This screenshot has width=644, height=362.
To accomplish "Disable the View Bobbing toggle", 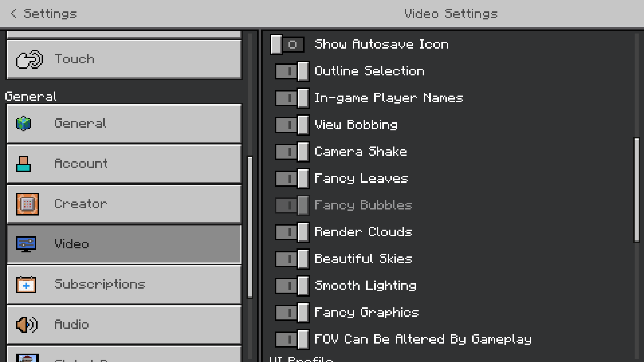I will coord(292,125).
